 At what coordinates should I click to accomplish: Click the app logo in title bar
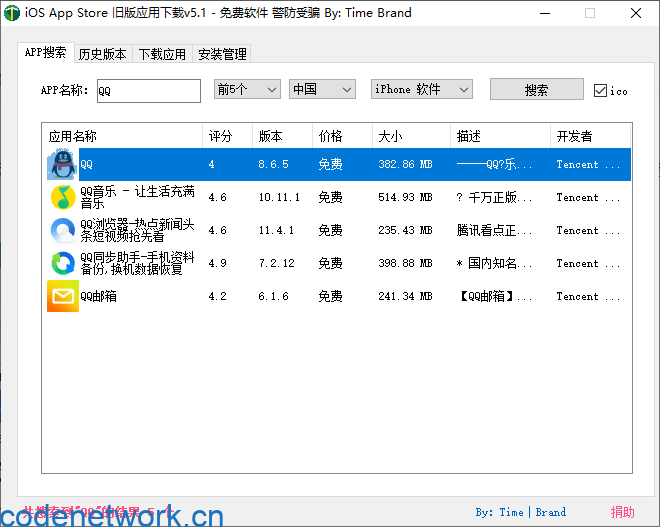point(12,13)
